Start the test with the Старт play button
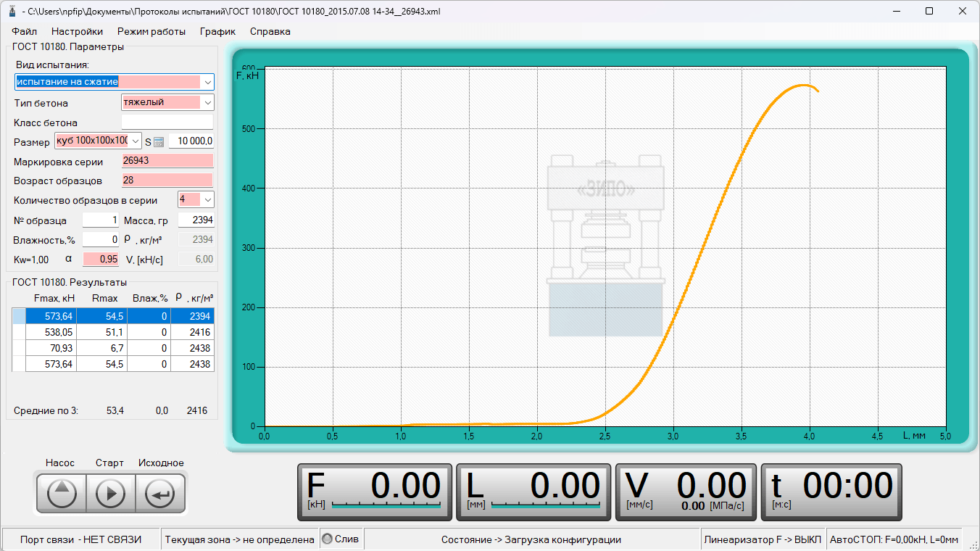 110,494
